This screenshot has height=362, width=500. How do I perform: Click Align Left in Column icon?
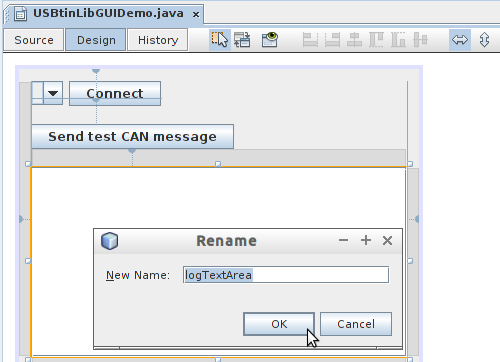(x=310, y=40)
